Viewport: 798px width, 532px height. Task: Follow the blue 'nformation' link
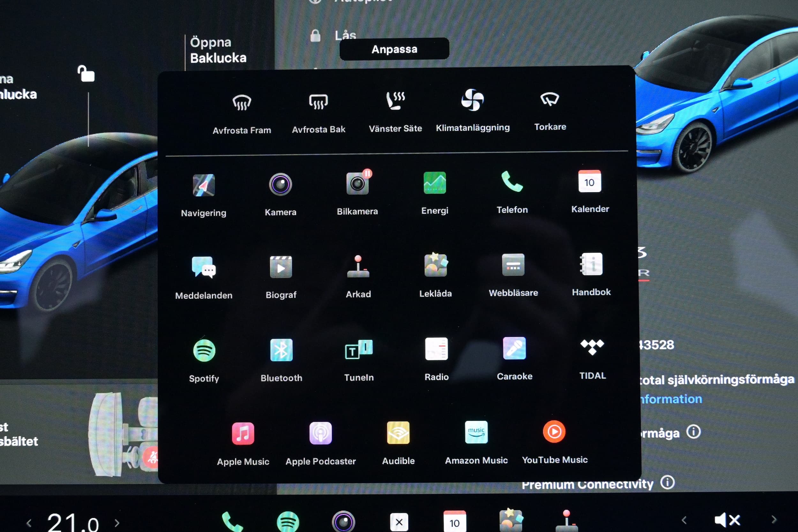tap(670, 399)
